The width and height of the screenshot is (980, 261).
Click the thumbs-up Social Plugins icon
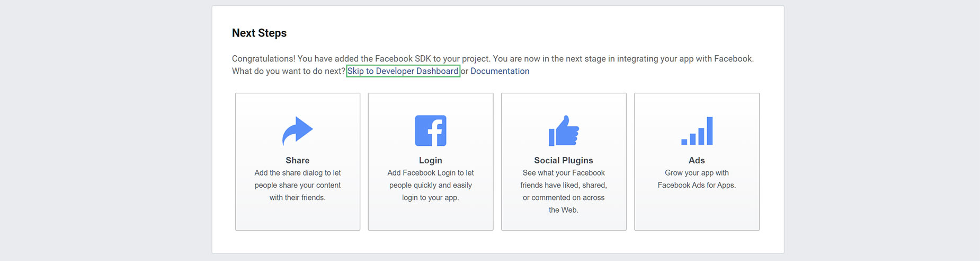pyautogui.click(x=564, y=130)
